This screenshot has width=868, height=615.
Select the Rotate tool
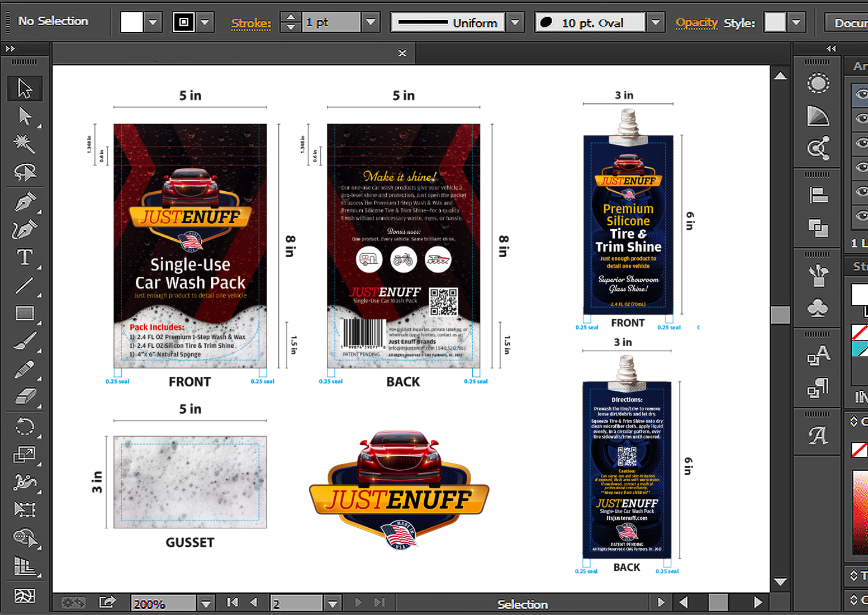tap(25, 428)
